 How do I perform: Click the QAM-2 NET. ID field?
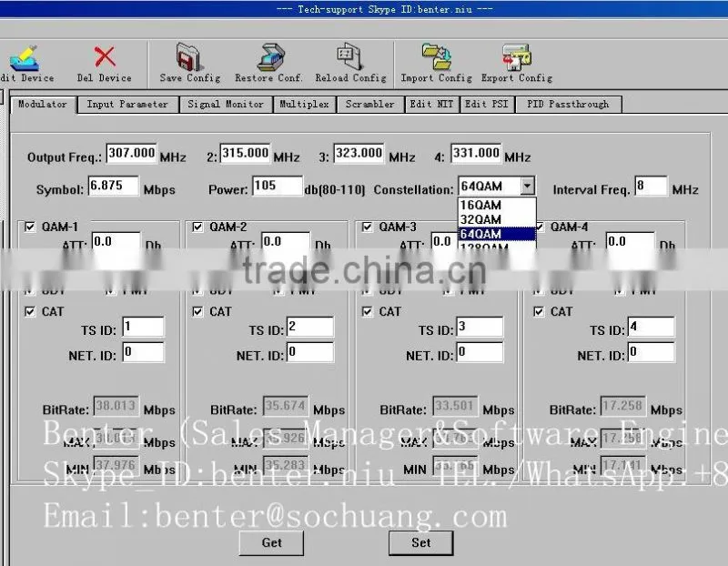pyautogui.click(x=310, y=352)
